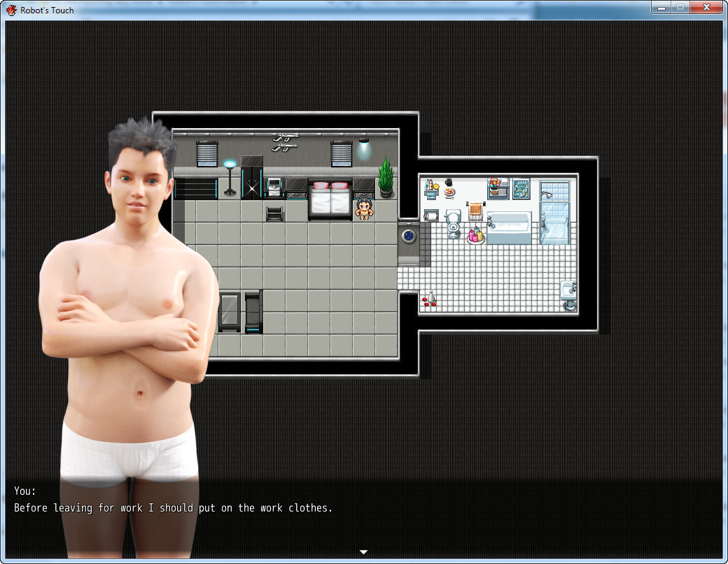Click the mounted guns on the bedroom wall

[284, 143]
